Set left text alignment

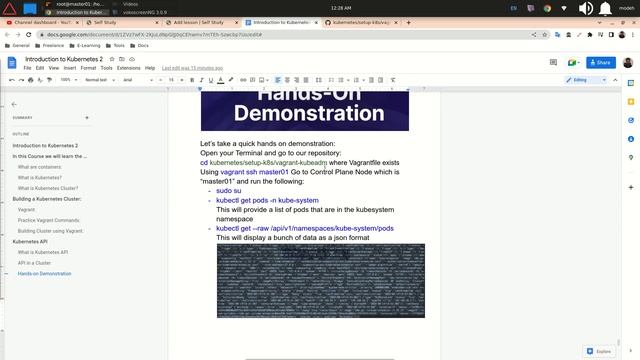point(278,80)
